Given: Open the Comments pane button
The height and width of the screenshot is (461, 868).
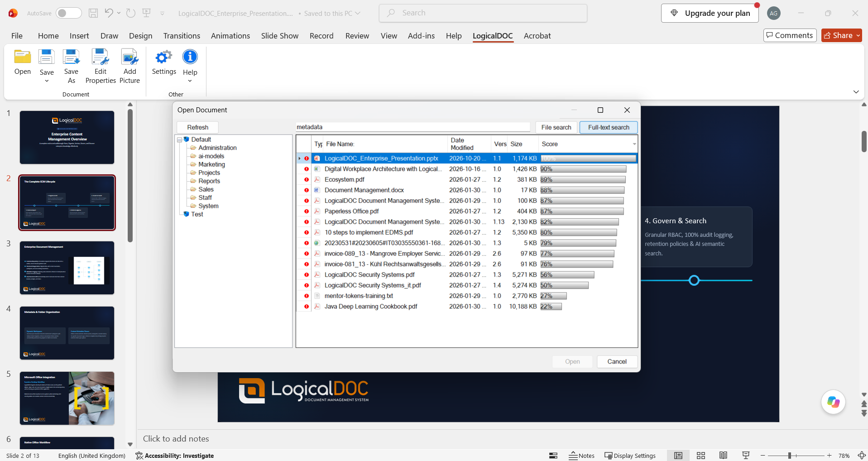Looking at the screenshot, I should click(790, 35).
